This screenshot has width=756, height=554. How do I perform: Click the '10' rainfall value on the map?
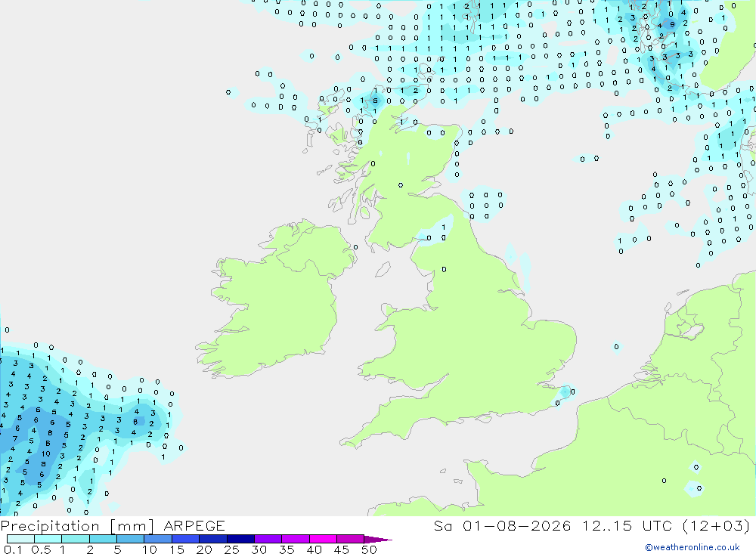46,453
